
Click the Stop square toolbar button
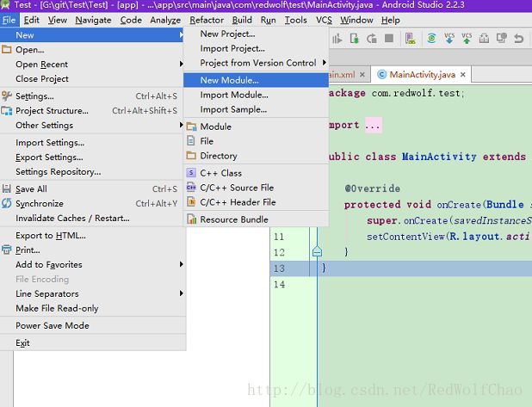(389, 39)
